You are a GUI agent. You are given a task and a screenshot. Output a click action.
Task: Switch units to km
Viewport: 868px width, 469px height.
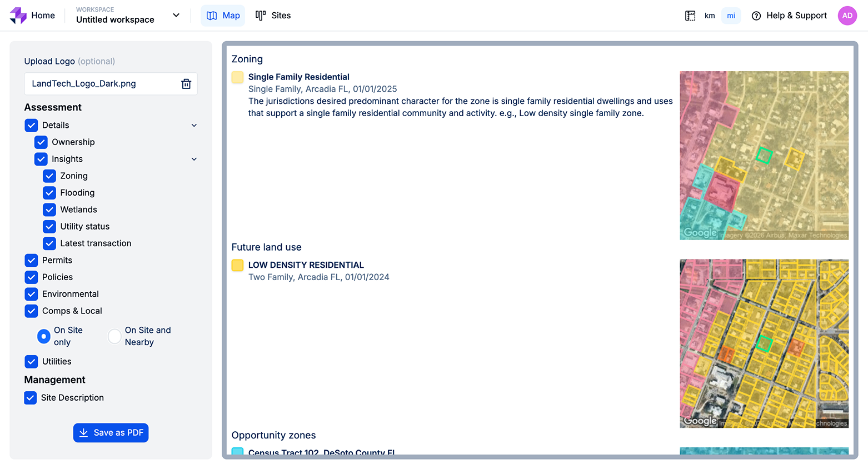pyautogui.click(x=710, y=16)
